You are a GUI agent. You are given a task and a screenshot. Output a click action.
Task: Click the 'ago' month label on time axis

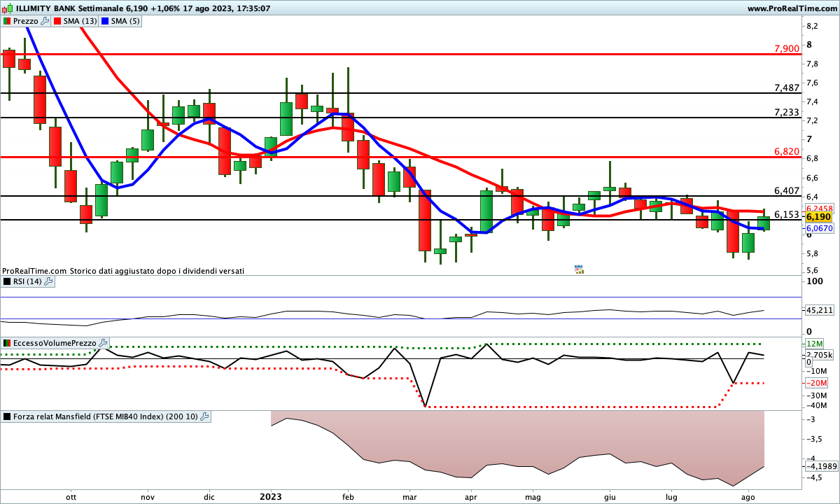point(748,496)
